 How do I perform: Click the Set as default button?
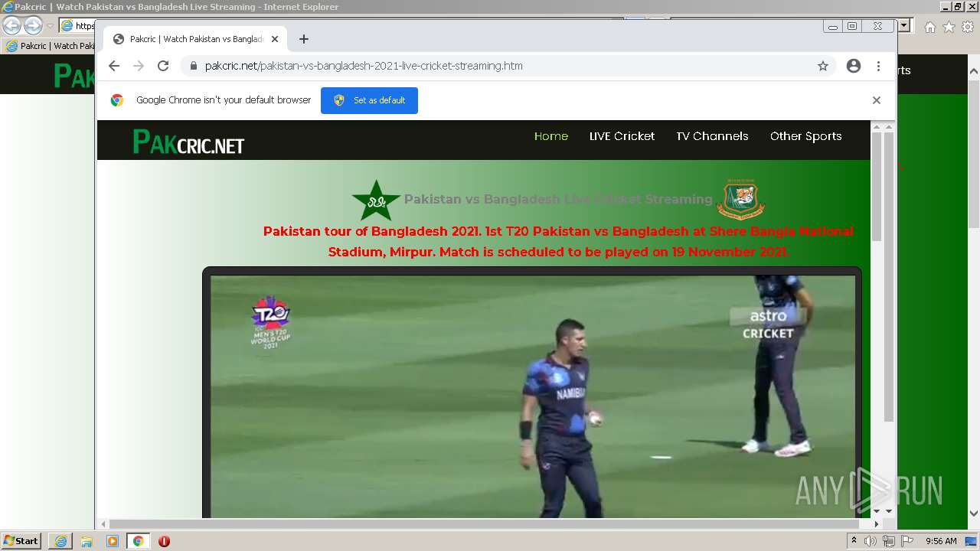tap(369, 100)
